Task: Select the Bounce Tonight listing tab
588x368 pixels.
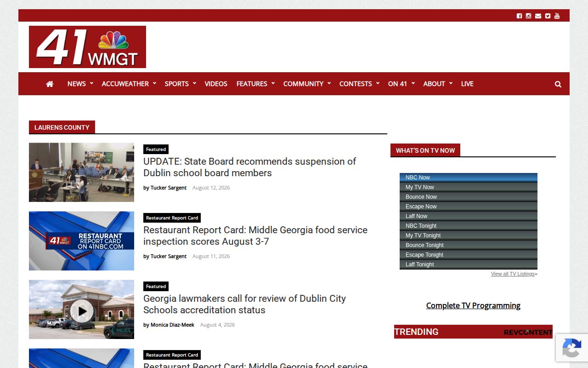Action: coord(469,245)
